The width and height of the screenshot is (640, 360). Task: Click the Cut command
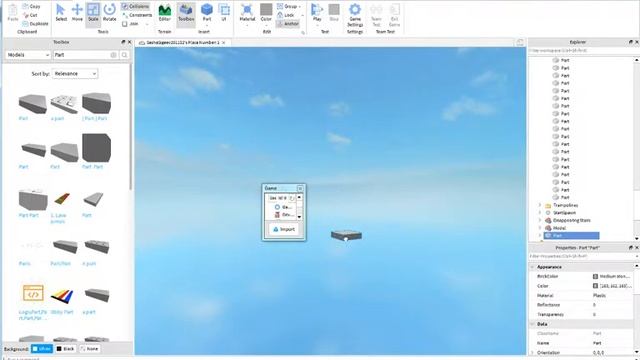(30, 15)
